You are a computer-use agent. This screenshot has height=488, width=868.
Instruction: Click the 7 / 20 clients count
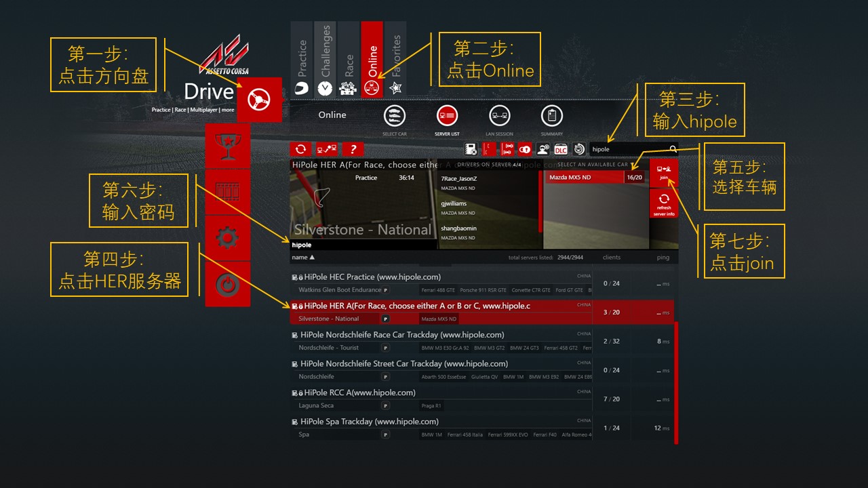pos(611,399)
